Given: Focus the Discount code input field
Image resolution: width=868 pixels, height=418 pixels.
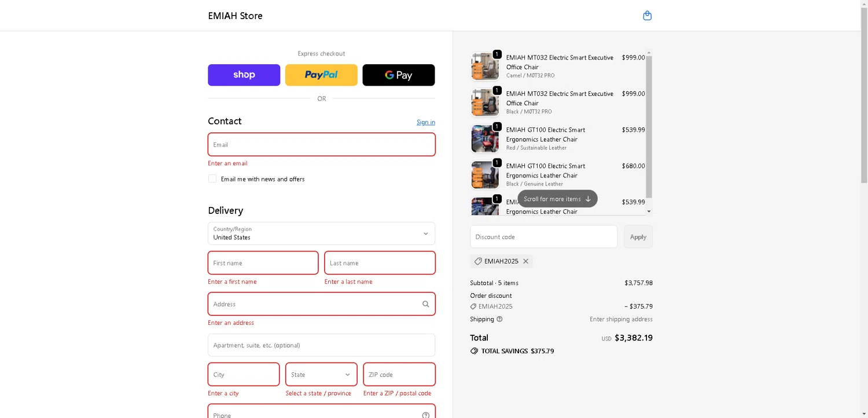Looking at the screenshot, I should pos(543,237).
